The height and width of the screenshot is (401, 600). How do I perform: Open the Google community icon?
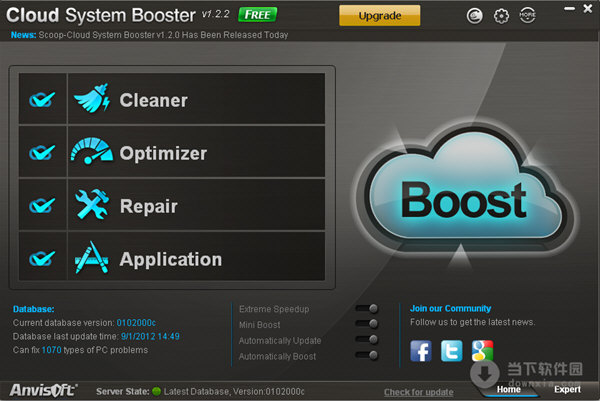tap(482, 351)
